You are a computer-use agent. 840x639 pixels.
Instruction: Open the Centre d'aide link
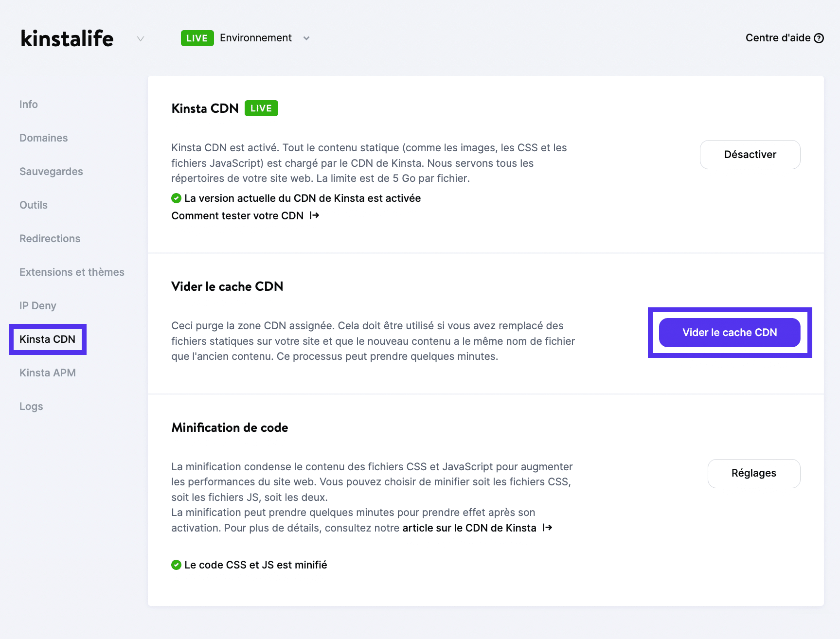coord(779,37)
